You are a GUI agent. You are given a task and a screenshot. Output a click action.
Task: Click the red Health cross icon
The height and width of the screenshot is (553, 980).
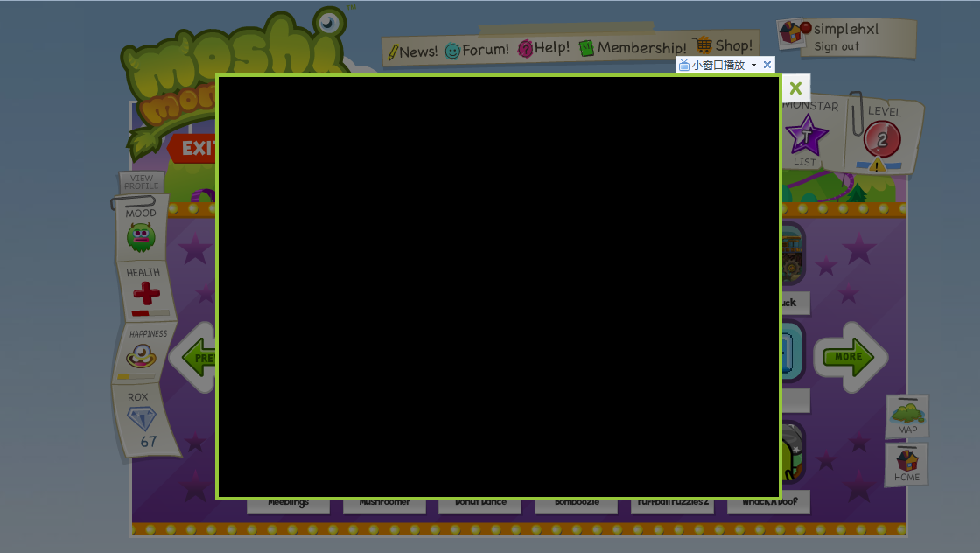[x=146, y=293]
